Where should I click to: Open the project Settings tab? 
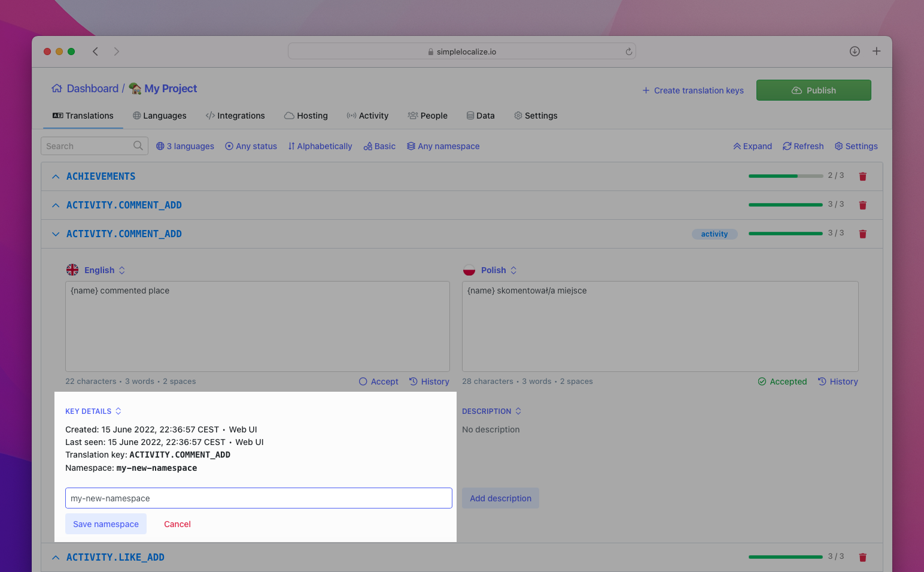[x=536, y=116]
